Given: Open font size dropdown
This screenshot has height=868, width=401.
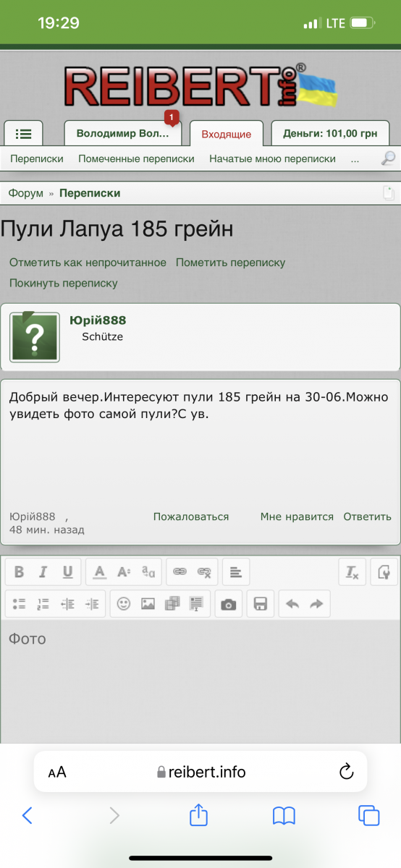Looking at the screenshot, I should [x=124, y=572].
